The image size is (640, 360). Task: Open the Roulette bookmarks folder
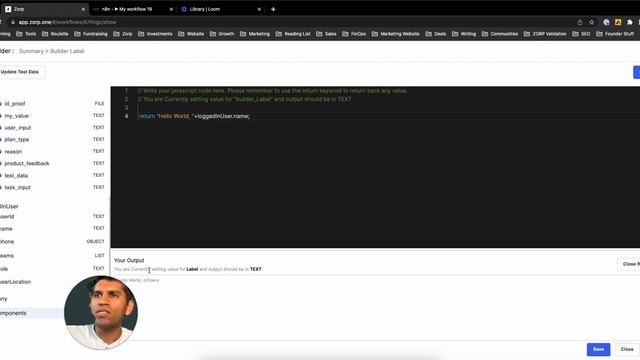(x=55, y=34)
